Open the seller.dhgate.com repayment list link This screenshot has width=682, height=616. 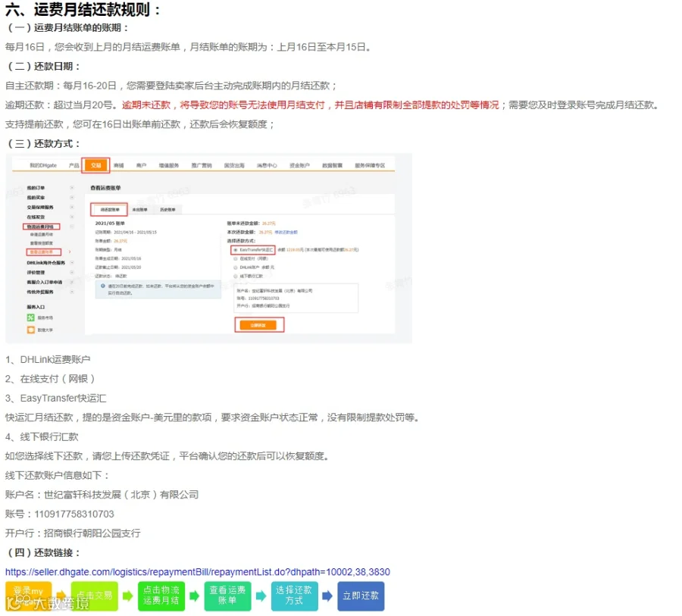(x=198, y=571)
